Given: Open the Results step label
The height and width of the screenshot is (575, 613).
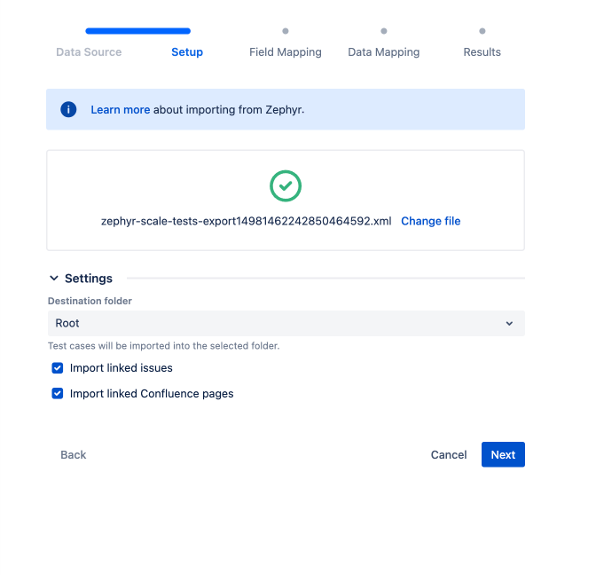Looking at the screenshot, I should click(482, 52).
